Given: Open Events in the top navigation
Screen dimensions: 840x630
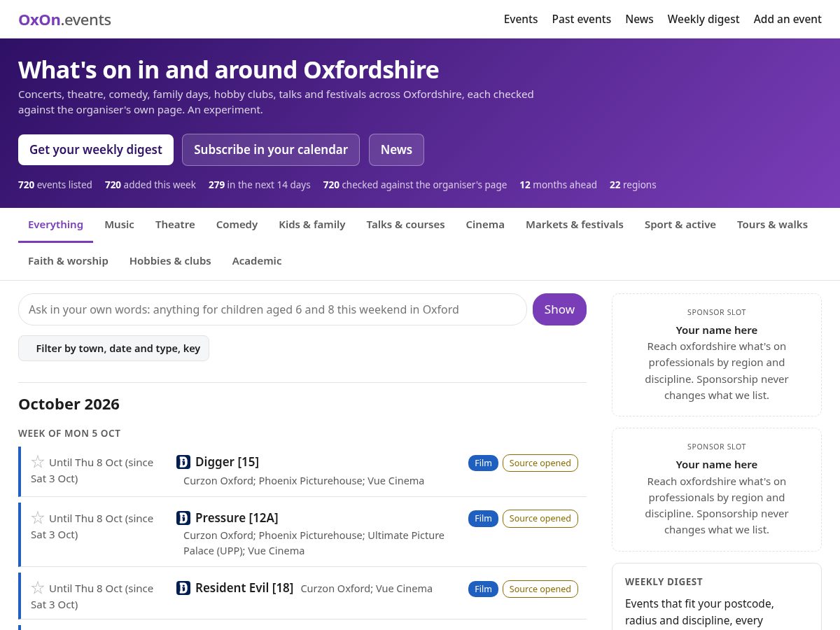Looking at the screenshot, I should click(521, 19).
